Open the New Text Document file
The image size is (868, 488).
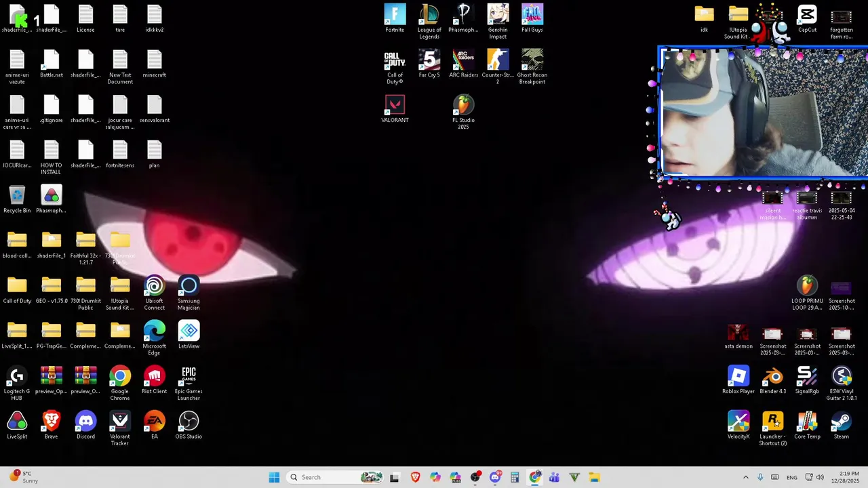click(x=120, y=66)
